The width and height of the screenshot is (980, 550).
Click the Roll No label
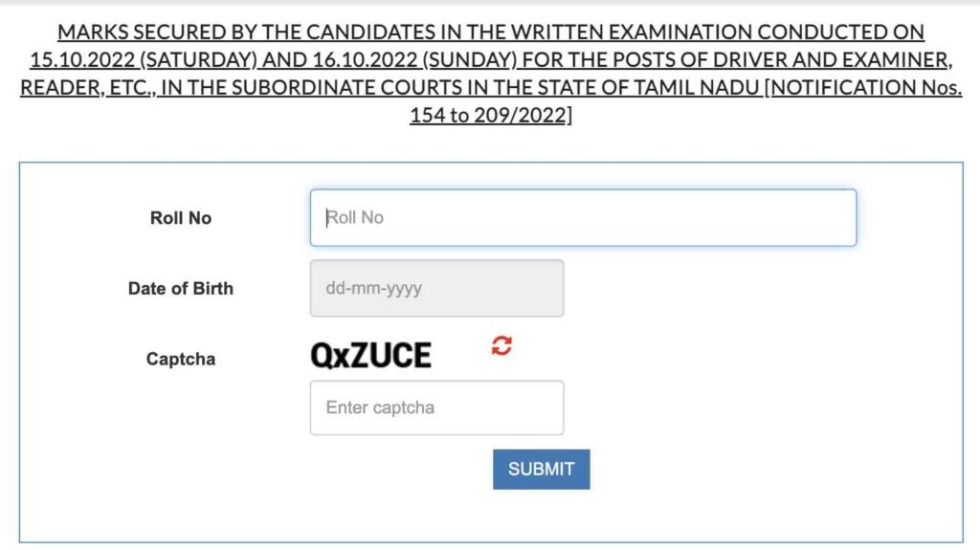pyautogui.click(x=181, y=218)
